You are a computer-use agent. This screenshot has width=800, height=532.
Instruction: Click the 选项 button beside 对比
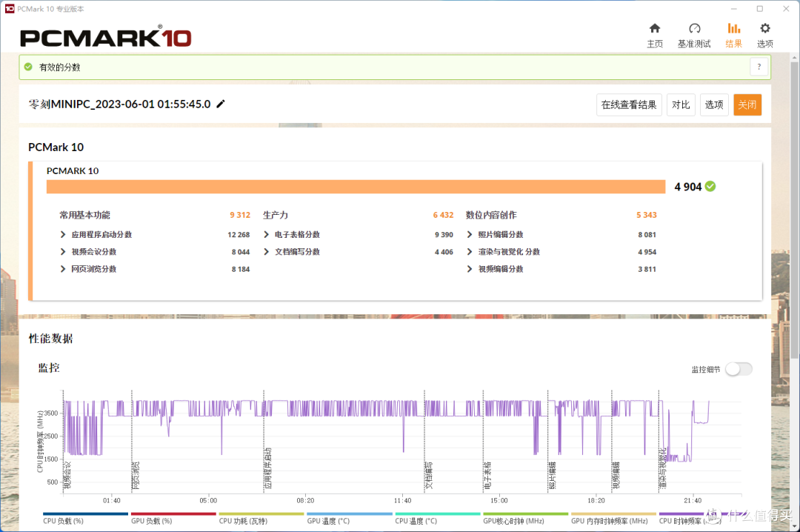pos(714,104)
